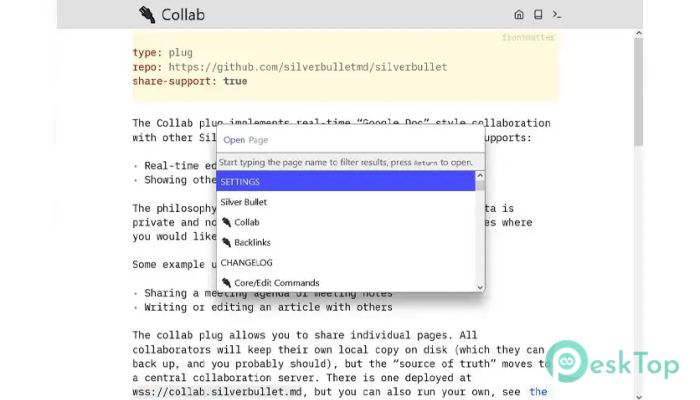The width and height of the screenshot is (700, 400).
Task: Click the 'the' link at bottom right
Action: pos(538,392)
